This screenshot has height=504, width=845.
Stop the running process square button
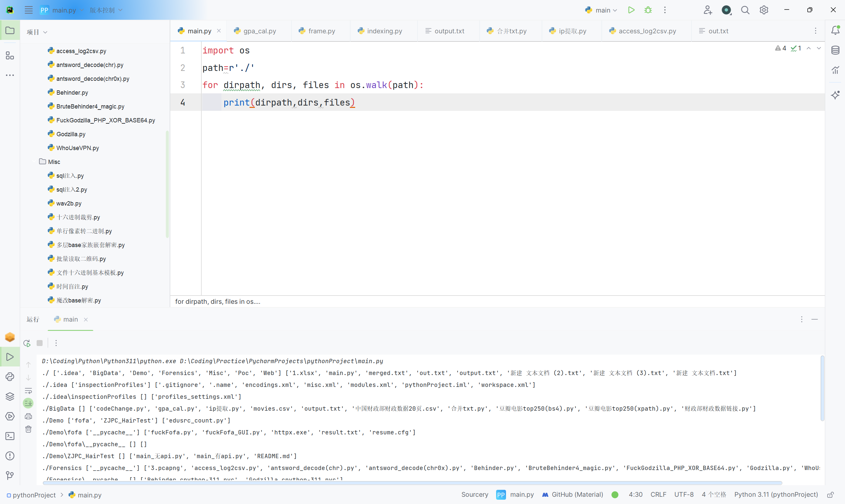40,343
